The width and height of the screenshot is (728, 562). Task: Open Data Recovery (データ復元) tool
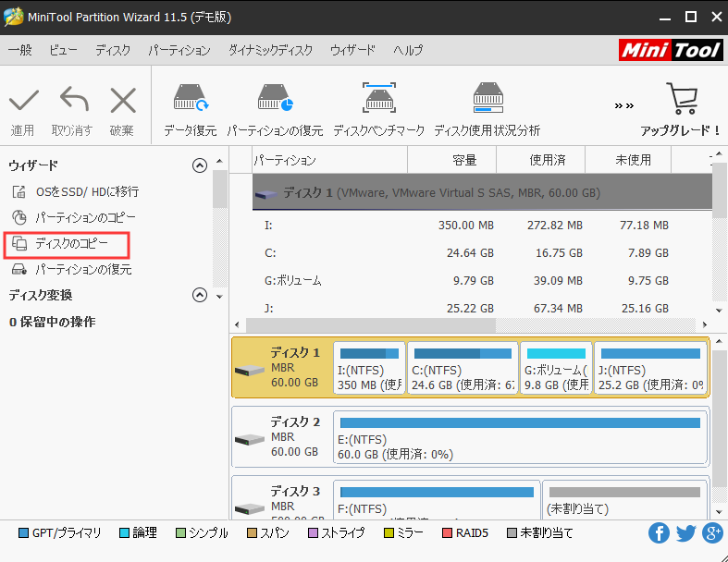pyautogui.click(x=191, y=98)
